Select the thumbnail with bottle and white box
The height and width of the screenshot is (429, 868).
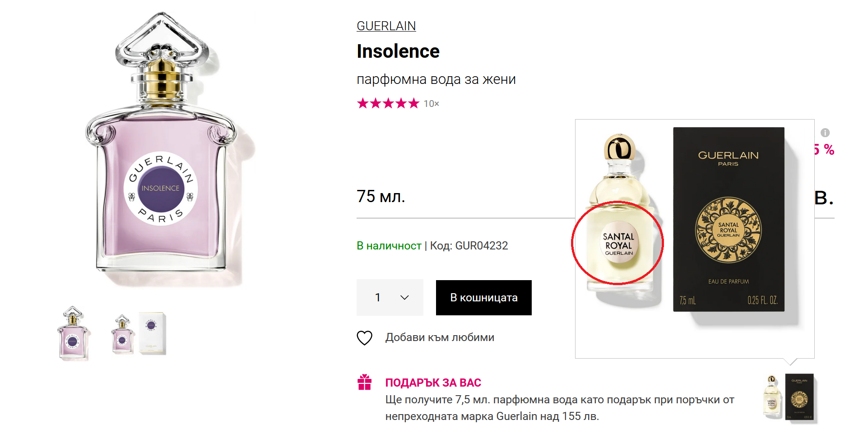(x=139, y=334)
